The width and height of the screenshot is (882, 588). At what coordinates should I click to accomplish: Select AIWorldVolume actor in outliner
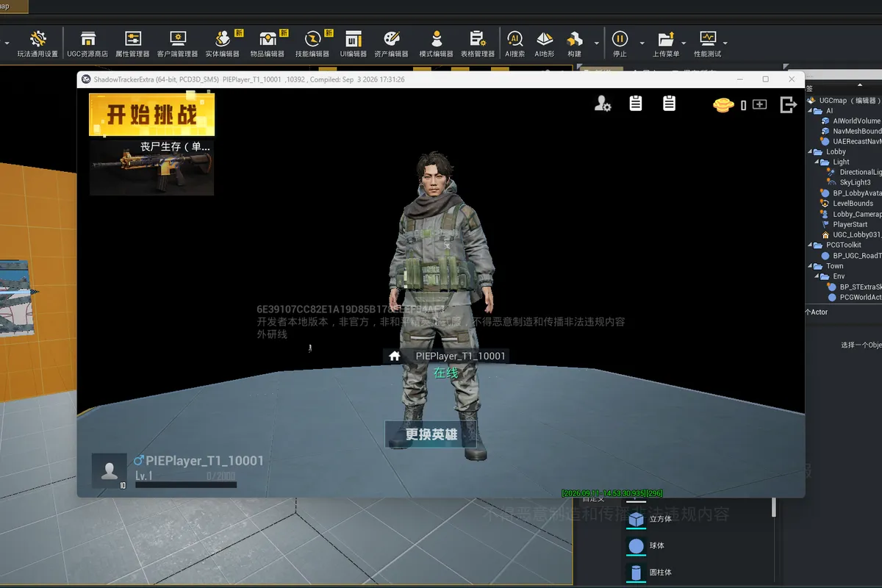click(x=851, y=121)
